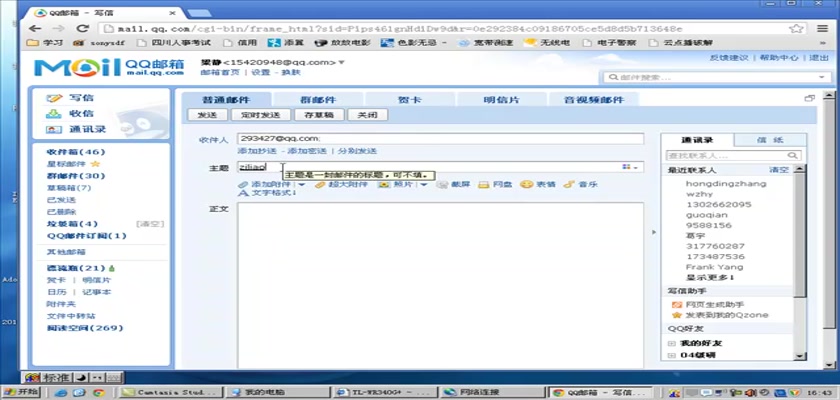Click the 分别发送 link
Image resolution: width=840 pixels, height=400 pixels.
click(357, 151)
